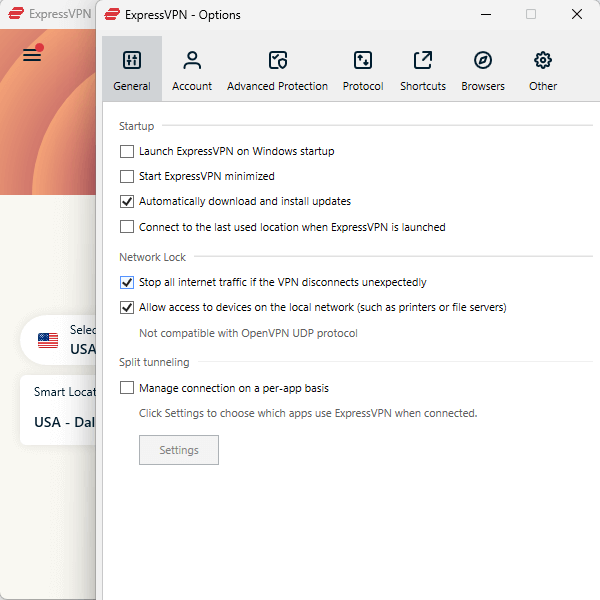600x600 pixels.
Task: Minimize the ExpressVPN Options window
Action: pos(485,15)
